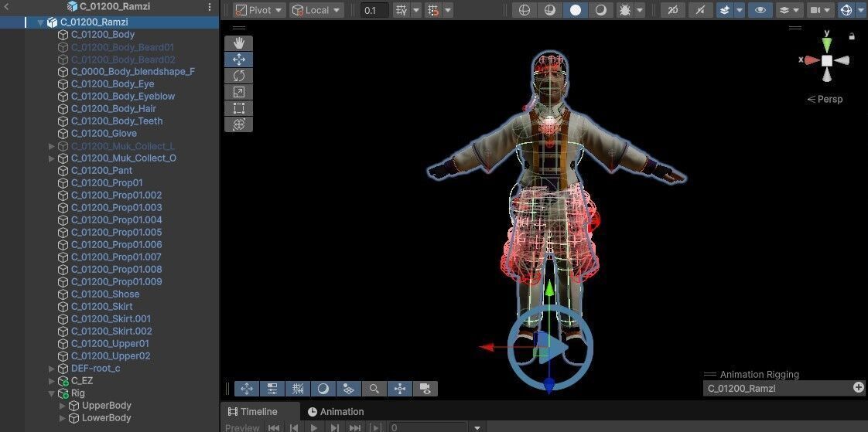
Task: Open the debug draw mode dropdown arrow
Action: coord(640,10)
